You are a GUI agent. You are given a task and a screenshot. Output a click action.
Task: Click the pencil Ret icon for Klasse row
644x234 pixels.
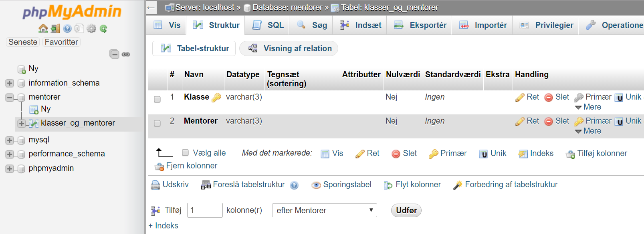tap(520, 98)
